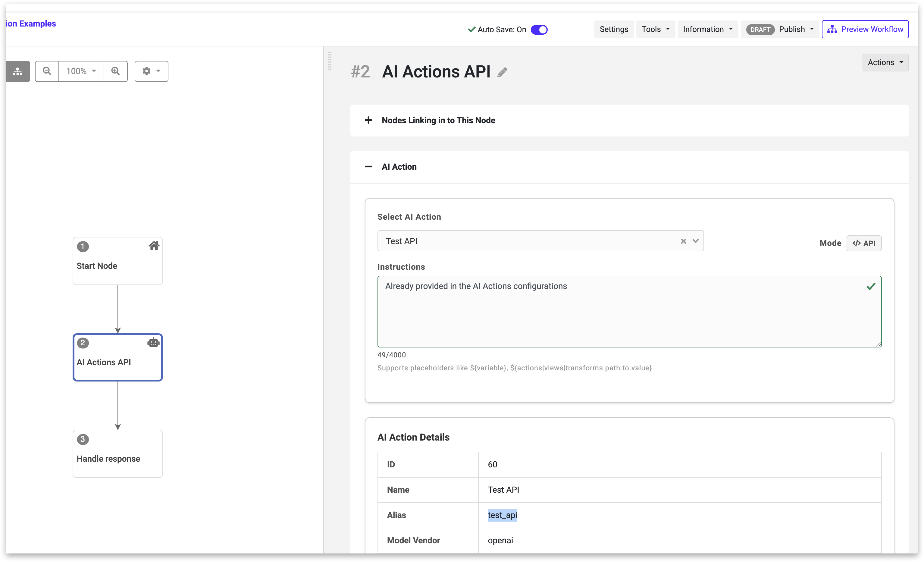Clear selected Test API action
Viewport: 924px width, 562px height.
(683, 241)
